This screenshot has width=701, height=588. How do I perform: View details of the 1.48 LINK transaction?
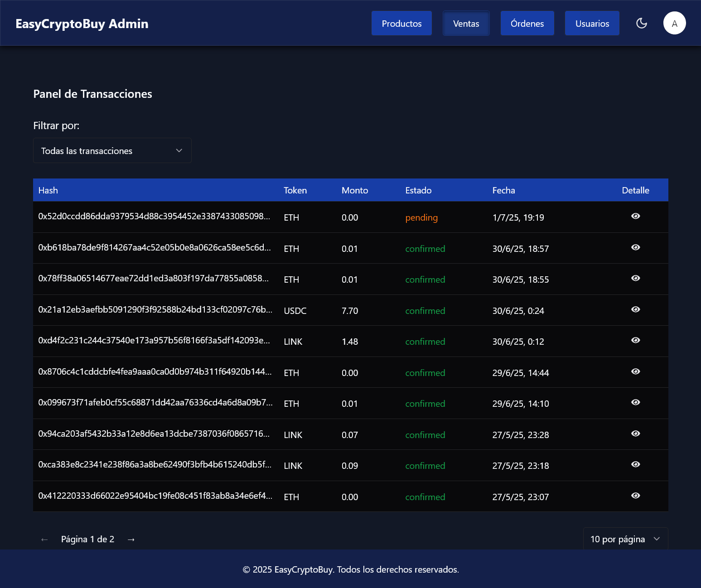pos(635,340)
